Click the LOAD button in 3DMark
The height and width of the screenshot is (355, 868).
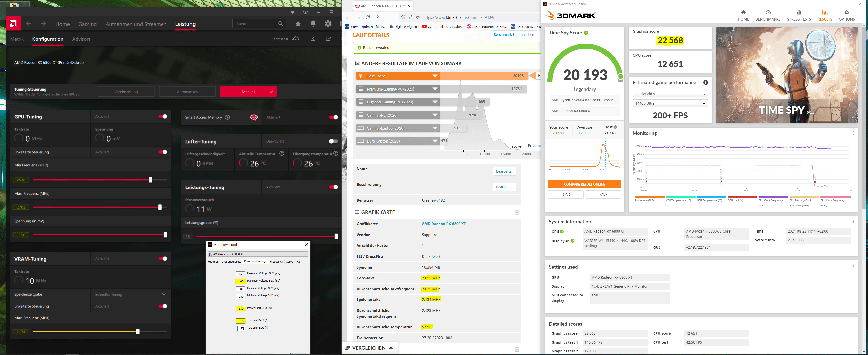[565, 194]
